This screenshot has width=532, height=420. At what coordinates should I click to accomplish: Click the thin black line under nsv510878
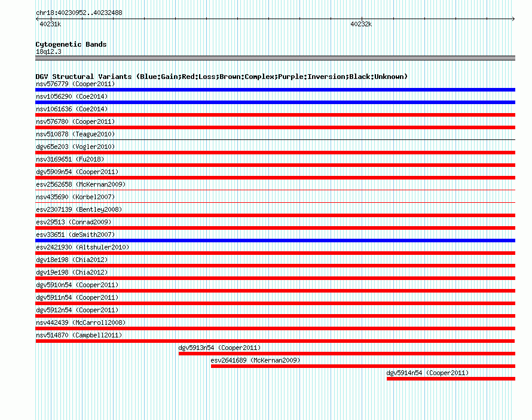[275, 139]
